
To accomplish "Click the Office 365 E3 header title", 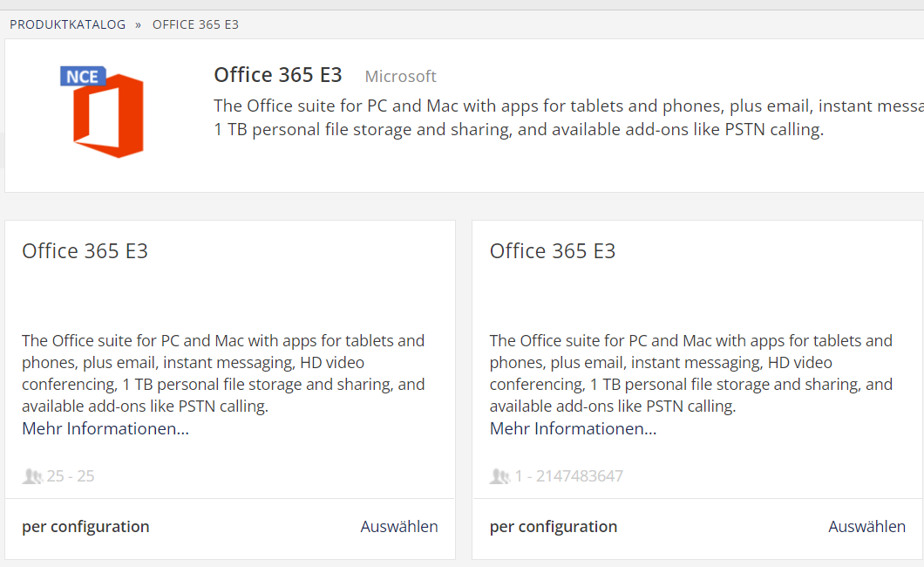I will [x=278, y=75].
